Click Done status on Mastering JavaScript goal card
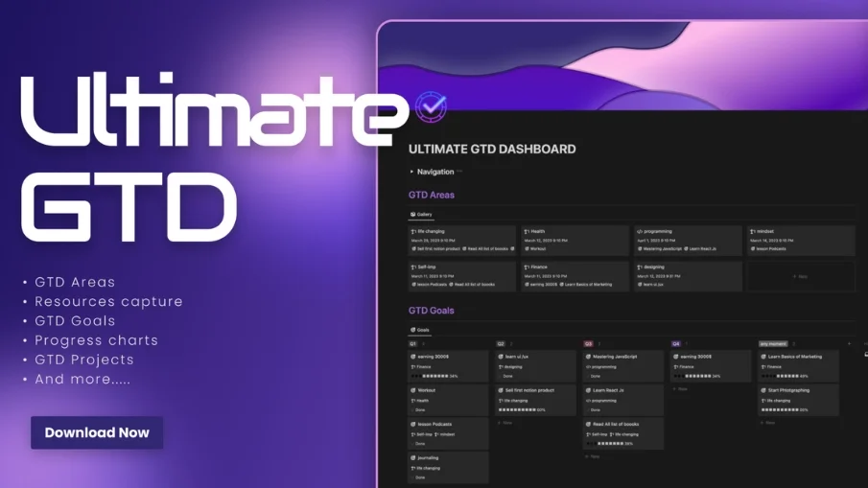 tap(594, 376)
